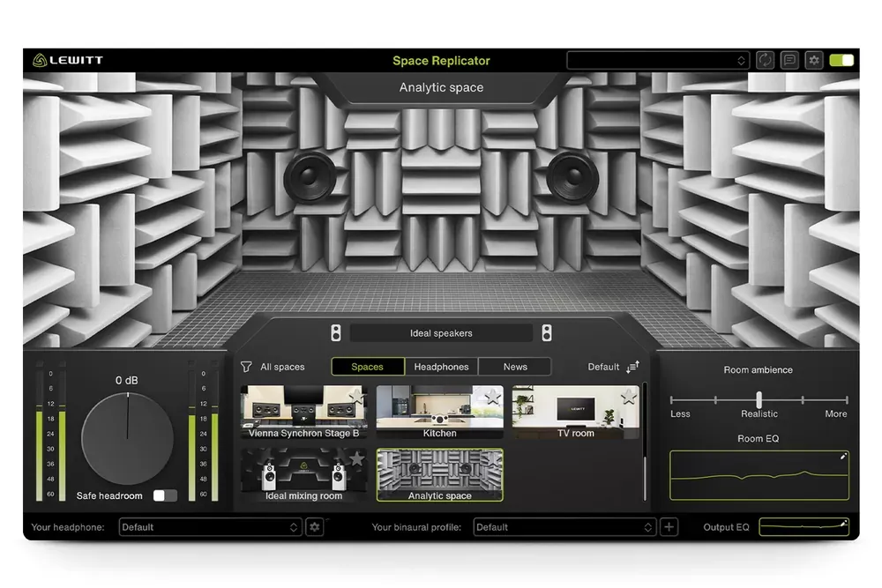
Task: Switch to the Headphones tab
Action: click(x=441, y=367)
